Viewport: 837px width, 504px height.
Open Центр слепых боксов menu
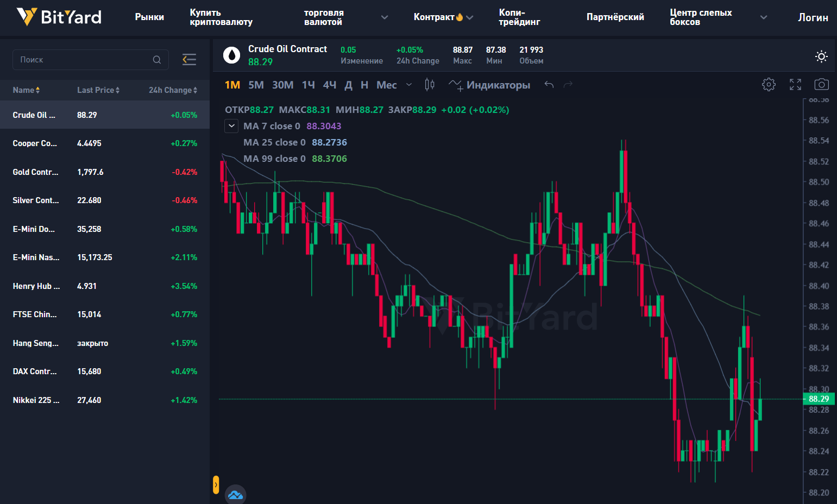701,17
